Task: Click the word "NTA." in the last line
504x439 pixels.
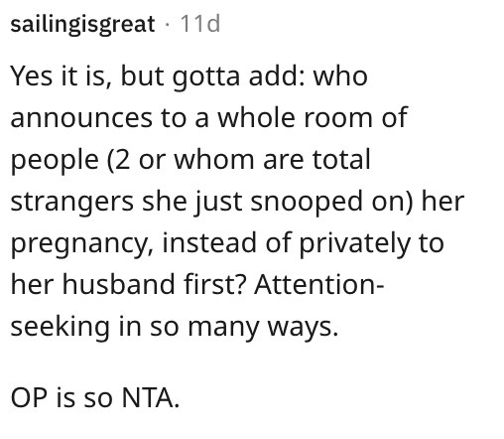Action: [151, 398]
